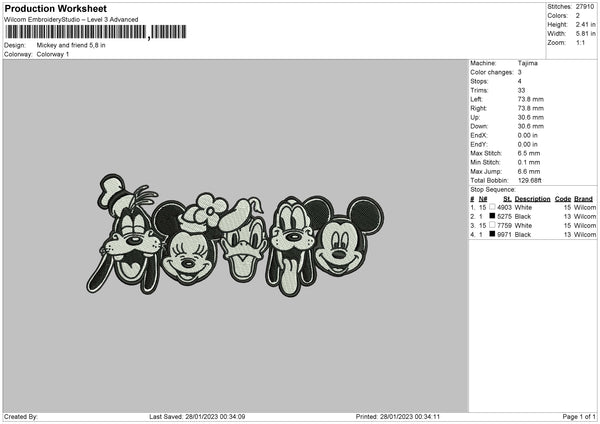The width and height of the screenshot is (600, 424).
Task: Click the Machine value Tajima
Action: click(x=528, y=63)
